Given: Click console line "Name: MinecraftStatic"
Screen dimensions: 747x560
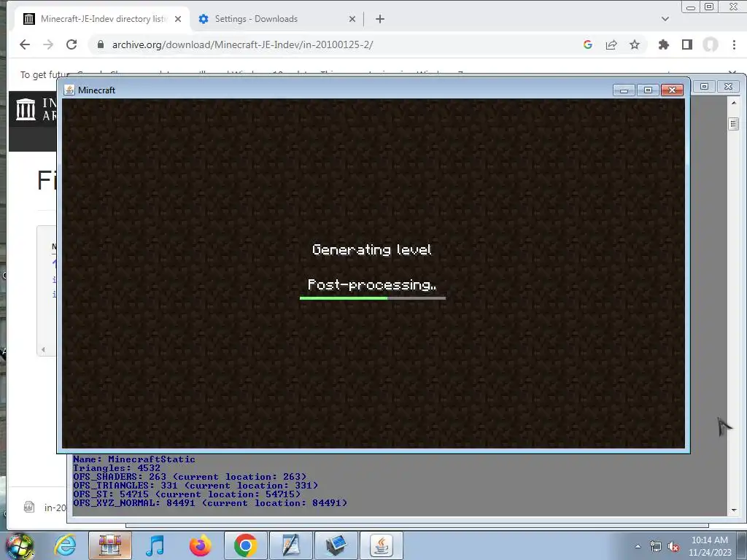Looking at the screenshot, I should tap(134, 459).
